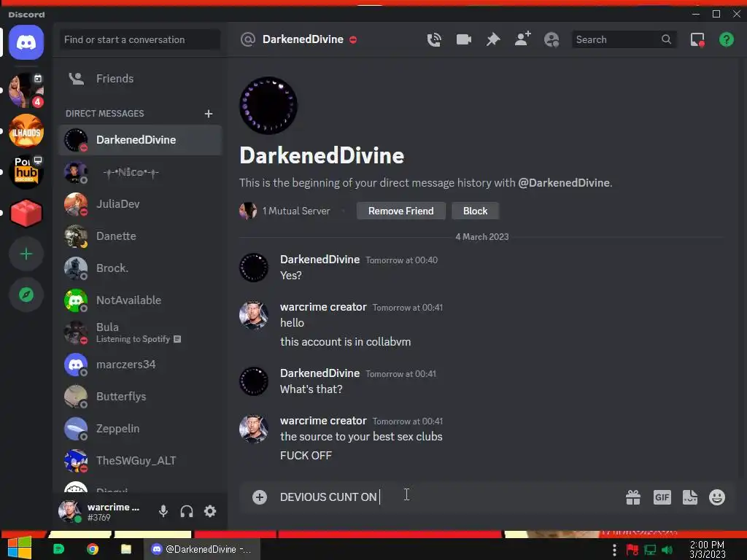
Task: Start a voice call with DarkenedDivine
Action: coord(434,39)
